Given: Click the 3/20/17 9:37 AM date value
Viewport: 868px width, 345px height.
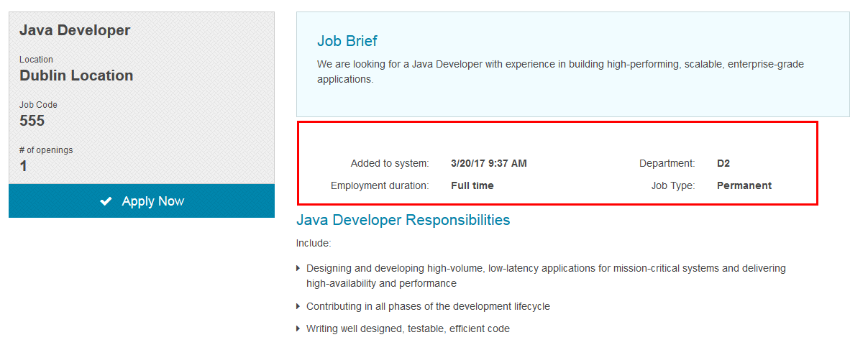Looking at the screenshot, I should point(489,163).
